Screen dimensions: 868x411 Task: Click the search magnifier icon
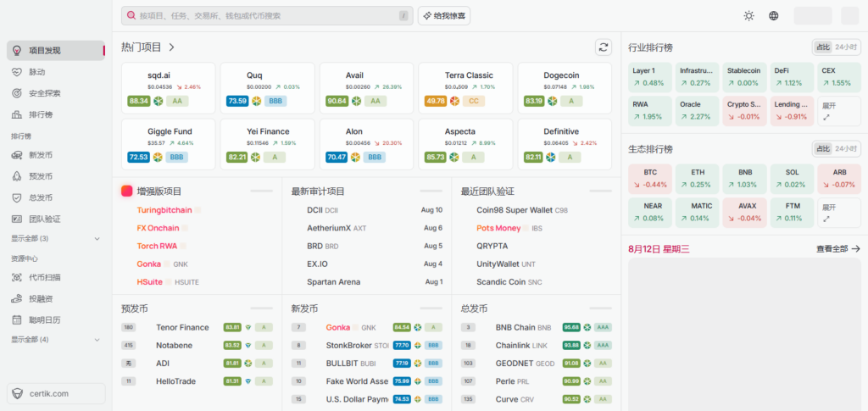coord(131,15)
